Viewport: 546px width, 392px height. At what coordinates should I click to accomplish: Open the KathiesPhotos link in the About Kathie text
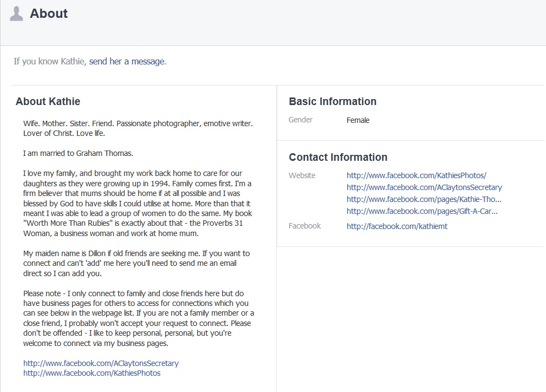(x=92, y=373)
